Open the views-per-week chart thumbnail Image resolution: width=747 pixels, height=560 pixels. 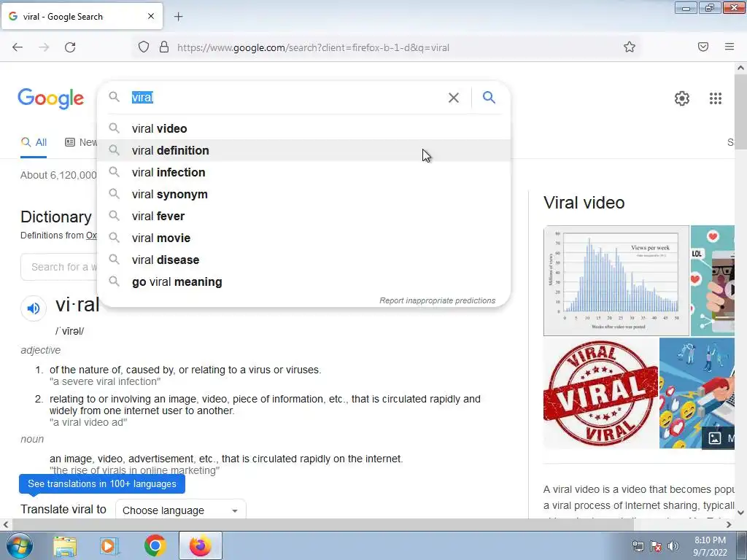pos(616,281)
